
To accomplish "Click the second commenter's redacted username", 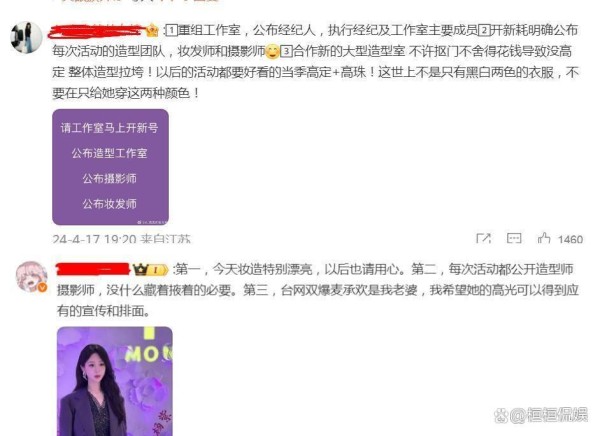I will point(93,269).
